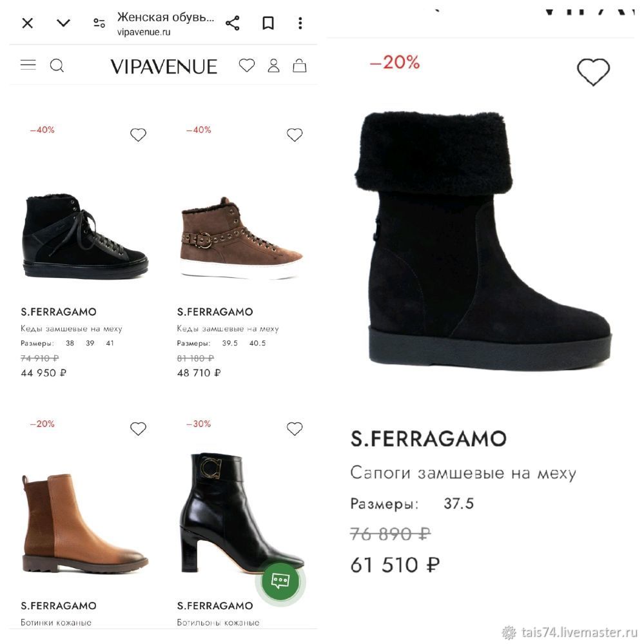The image size is (644, 644).
Task: Open the user account profile icon
Action: coord(273,65)
